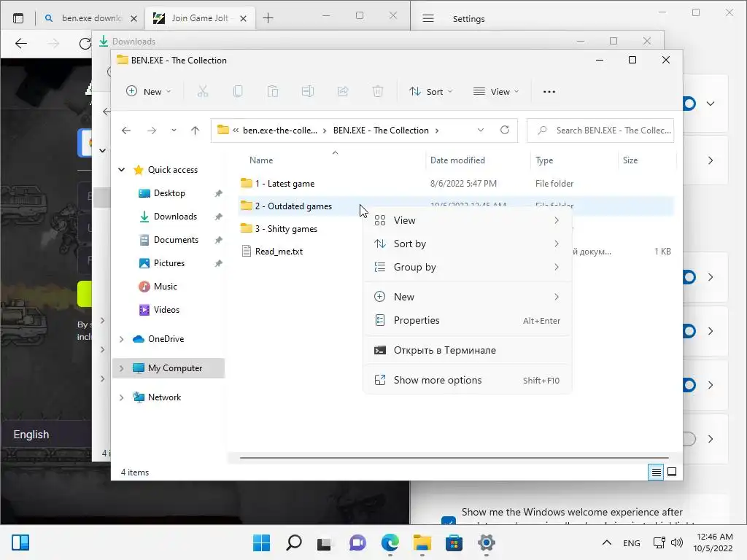The width and height of the screenshot is (747, 560).
Task: Click the Paste clipboard icon in toolbar
Action: (x=273, y=91)
